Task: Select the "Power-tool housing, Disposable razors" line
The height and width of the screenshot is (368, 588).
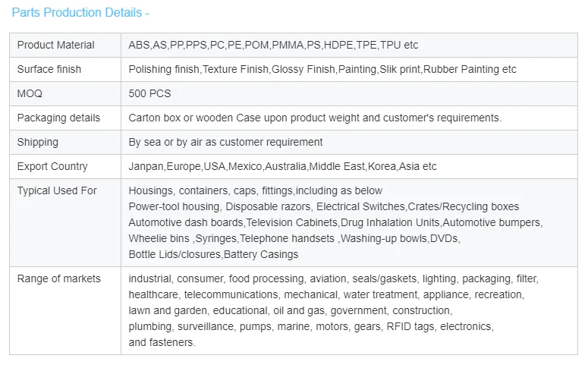Action: coord(323,206)
